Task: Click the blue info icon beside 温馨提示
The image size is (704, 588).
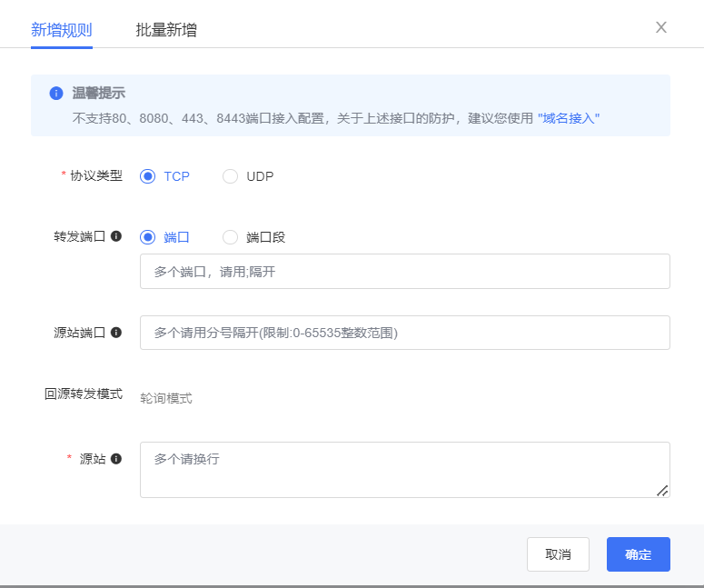Action: tap(56, 94)
